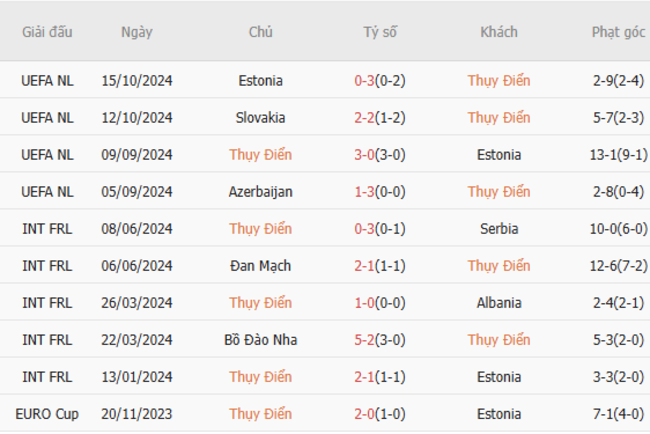The width and height of the screenshot is (650, 434).
Task: Click the EURO Cup league label
Action: pyautogui.click(x=47, y=414)
